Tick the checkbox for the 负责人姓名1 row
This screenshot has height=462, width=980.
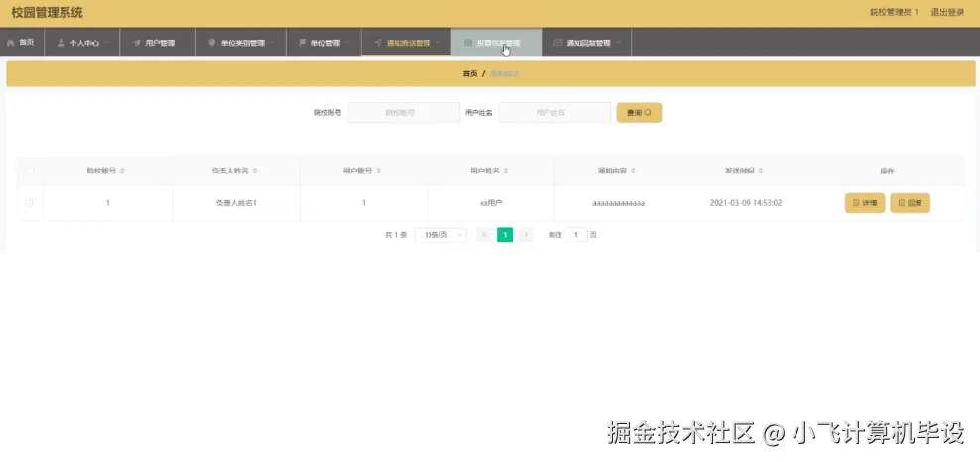29,203
